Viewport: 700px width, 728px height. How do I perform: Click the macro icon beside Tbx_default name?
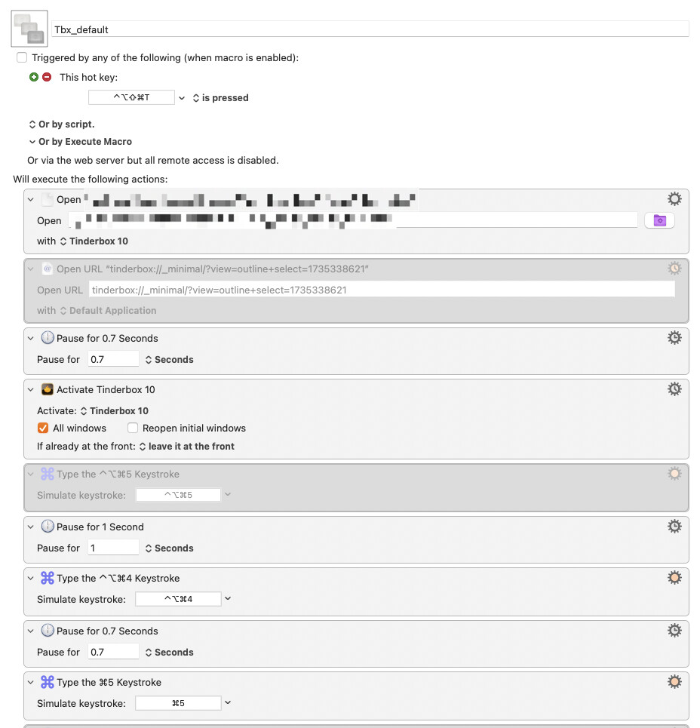coord(29,29)
